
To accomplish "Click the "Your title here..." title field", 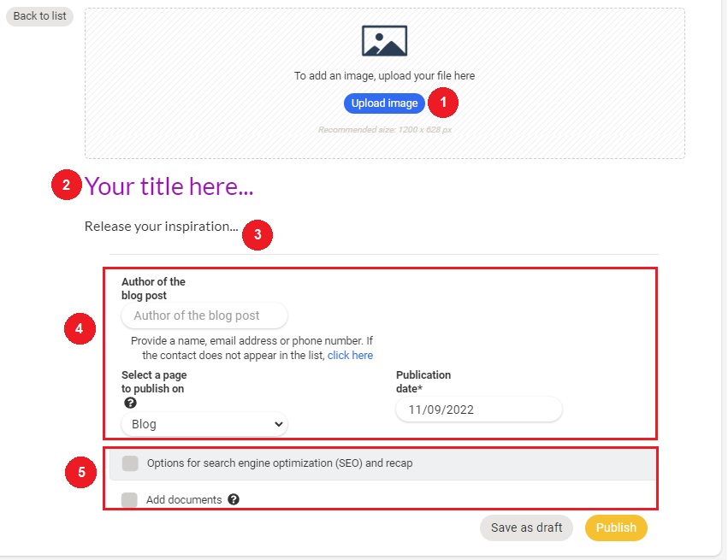I will 169,186.
